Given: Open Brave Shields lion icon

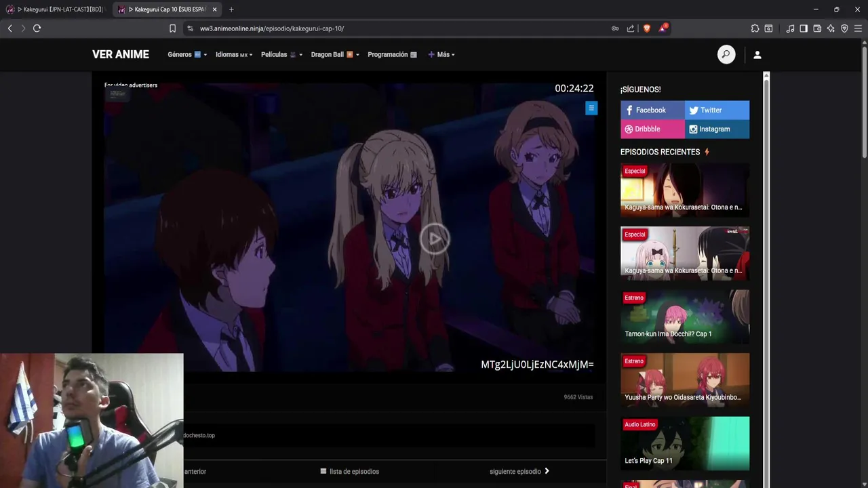Looking at the screenshot, I should pyautogui.click(x=646, y=28).
